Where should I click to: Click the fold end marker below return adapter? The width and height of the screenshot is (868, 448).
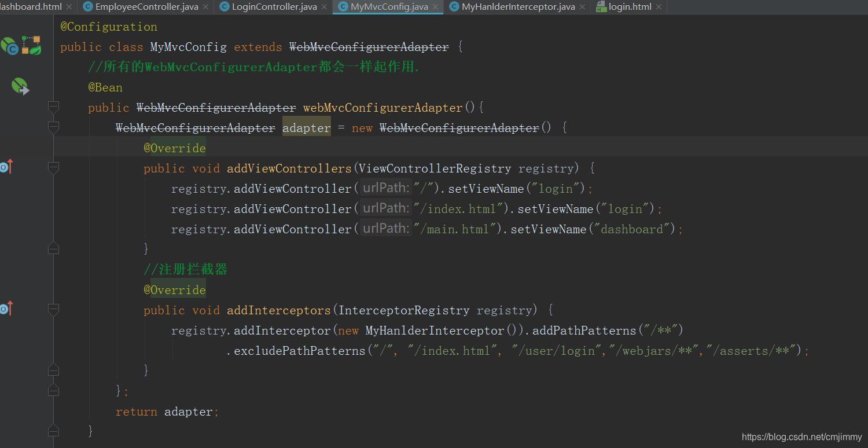[54, 431]
